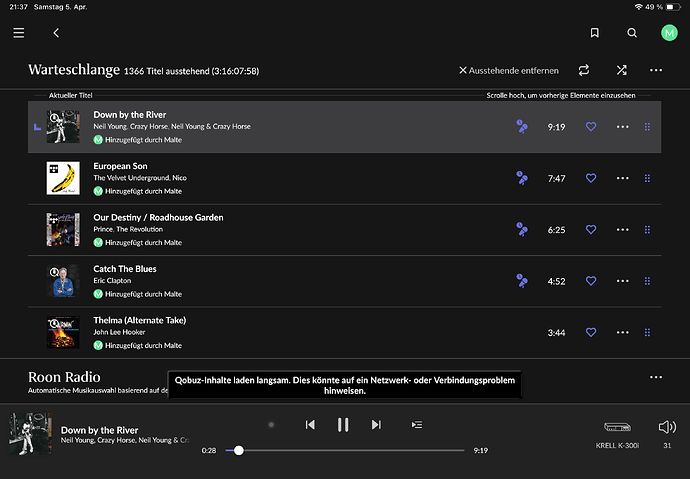Click drag handle of Down by the River row
The height and width of the screenshot is (479, 690).
click(647, 127)
